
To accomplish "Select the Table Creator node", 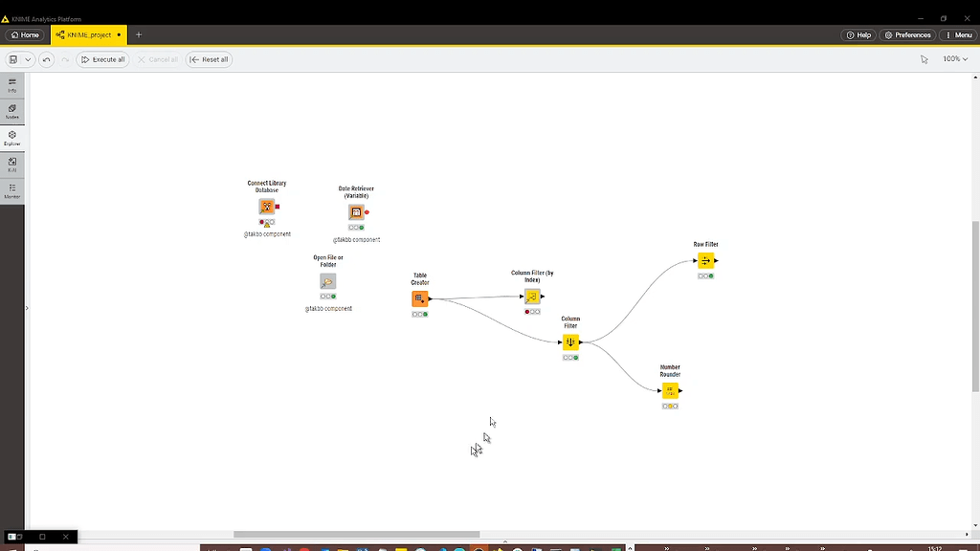I will click(x=419, y=298).
